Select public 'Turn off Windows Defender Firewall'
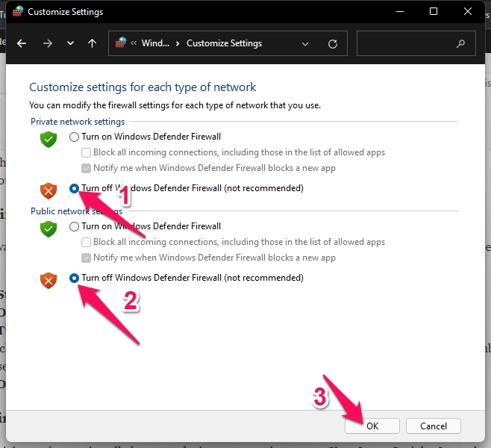 pyautogui.click(x=74, y=278)
